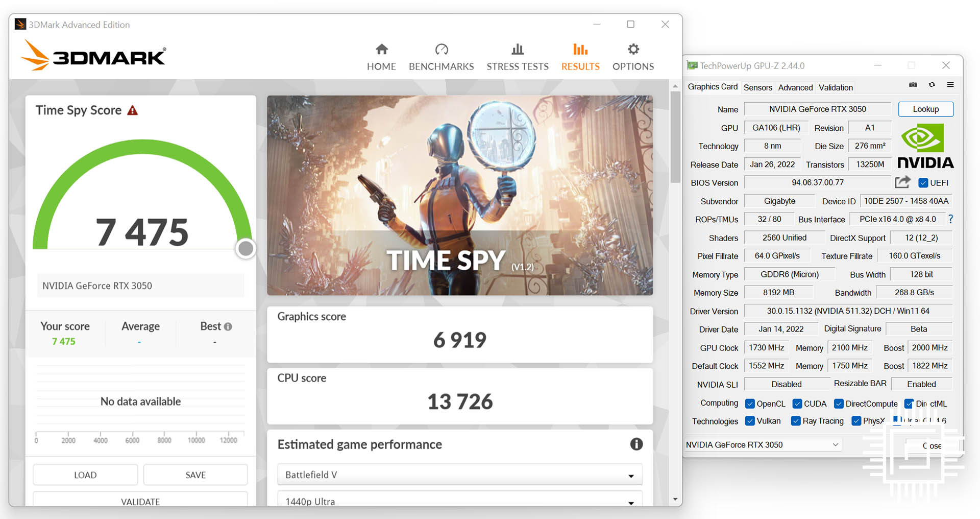This screenshot has width=980, height=519.
Task: Click scrollbar down arrow in 3DMark
Action: pyautogui.click(x=675, y=499)
